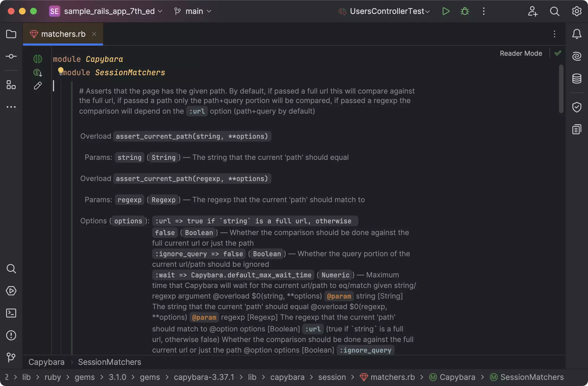Select the matchers.rb editor tab

point(63,34)
